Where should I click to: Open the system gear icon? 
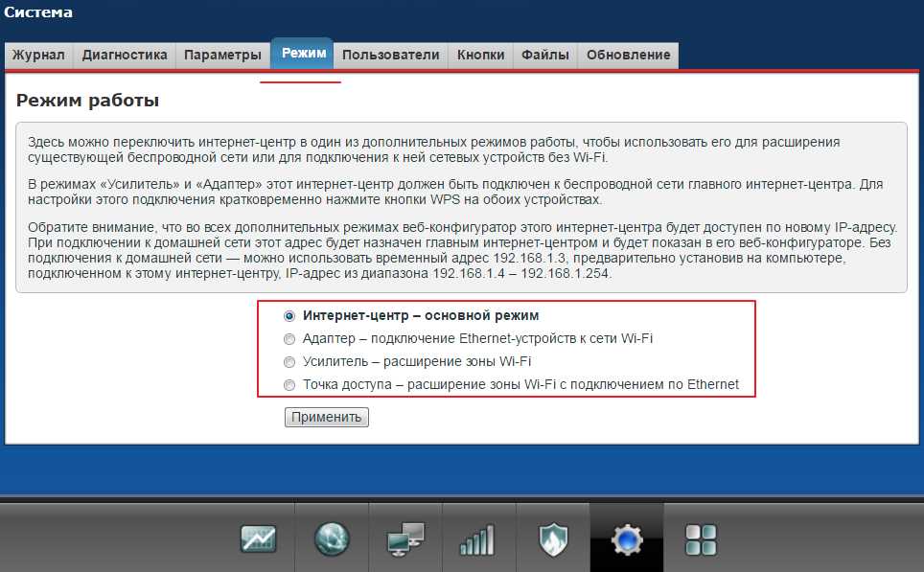point(627,539)
